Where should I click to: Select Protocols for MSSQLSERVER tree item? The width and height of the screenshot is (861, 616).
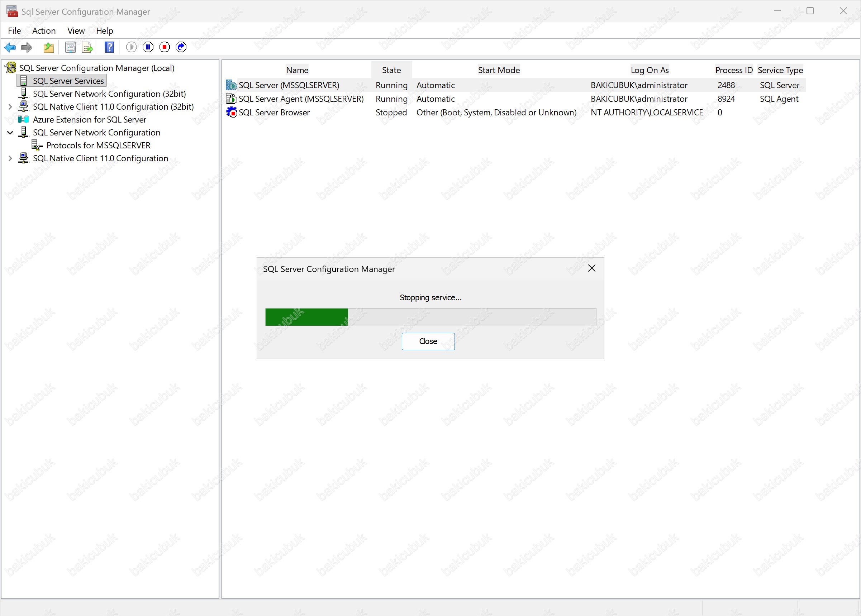[98, 145]
